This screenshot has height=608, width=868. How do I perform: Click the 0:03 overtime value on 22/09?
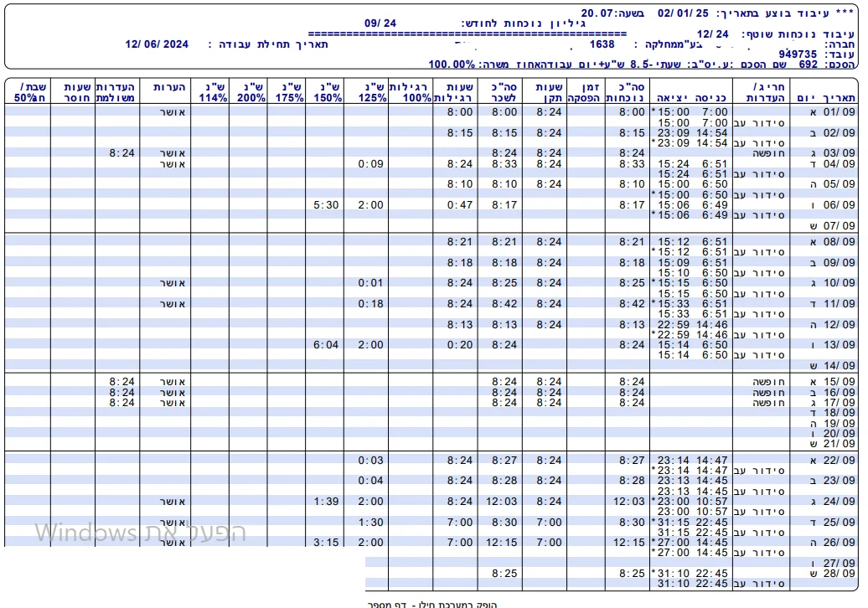(370, 461)
